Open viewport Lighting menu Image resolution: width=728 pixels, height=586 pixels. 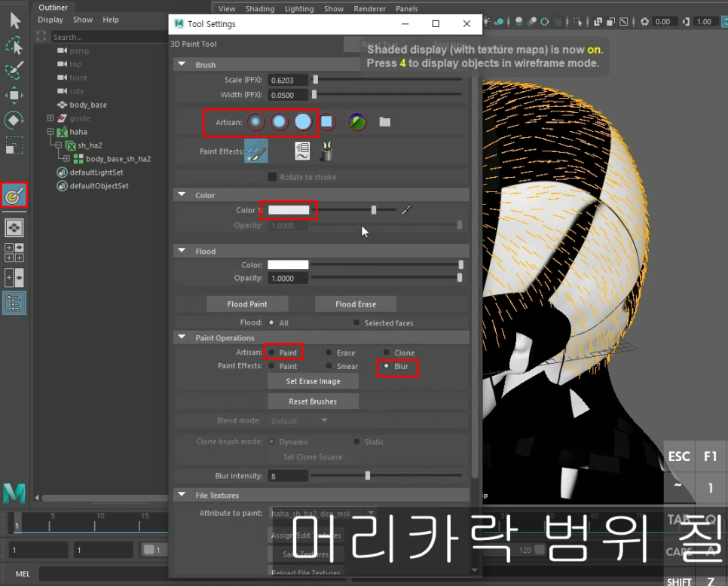click(x=299, y=9)
